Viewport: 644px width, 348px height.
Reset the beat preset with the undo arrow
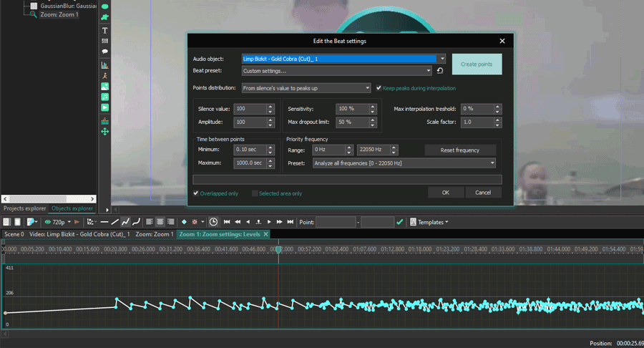point(440,71)
